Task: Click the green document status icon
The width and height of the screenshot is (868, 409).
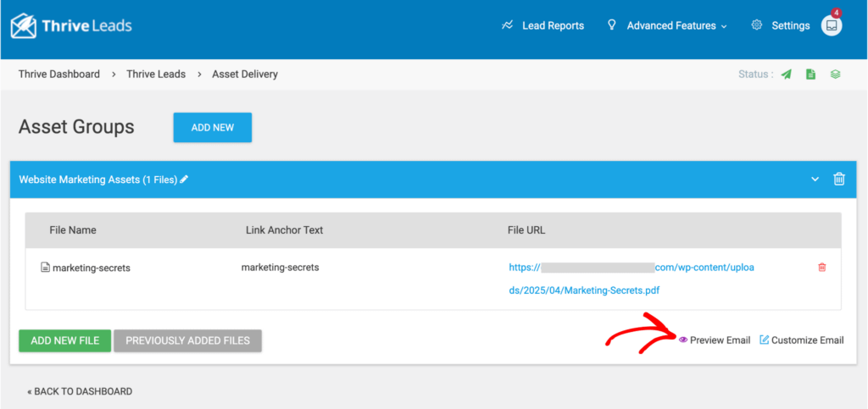Action: (810, 75)
